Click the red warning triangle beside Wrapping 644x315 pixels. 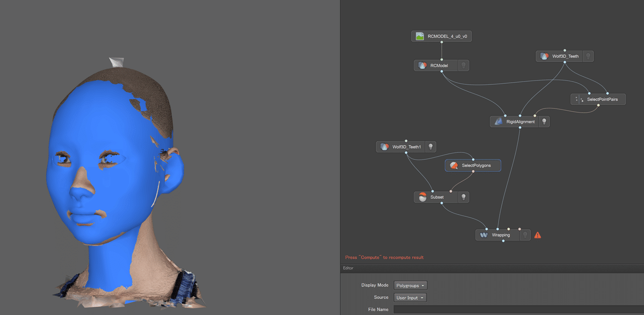coord(538,235)
